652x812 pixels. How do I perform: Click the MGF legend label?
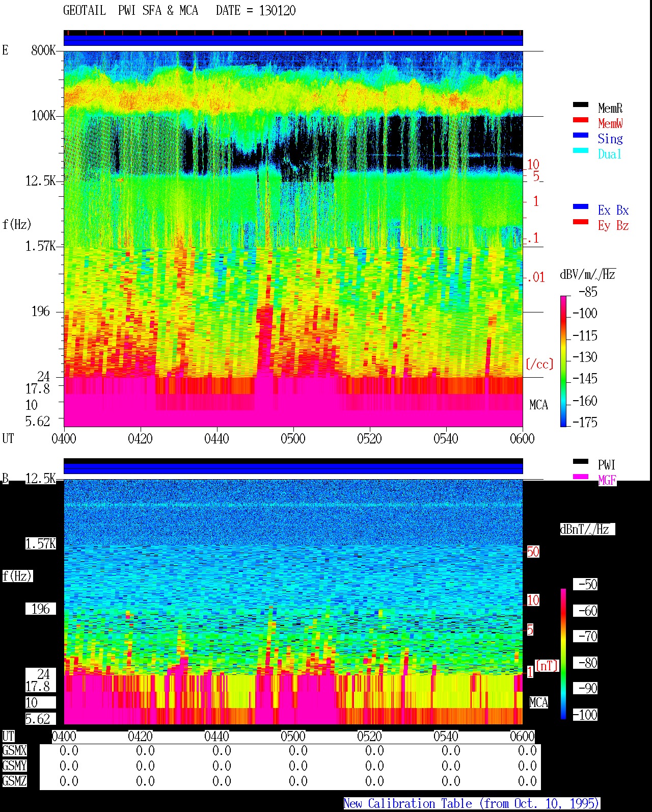tap(607, 480)
